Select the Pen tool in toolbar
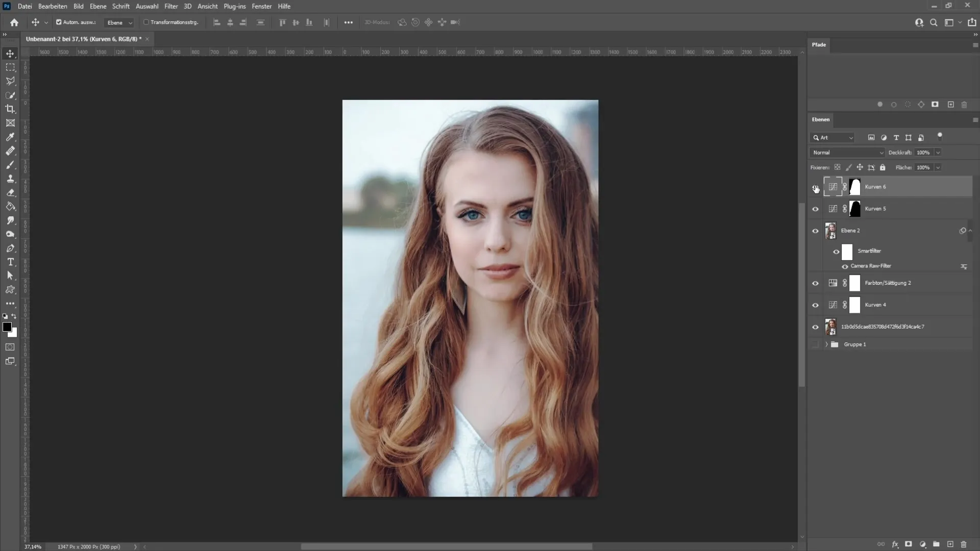980x551 pixels. (10, 247)
